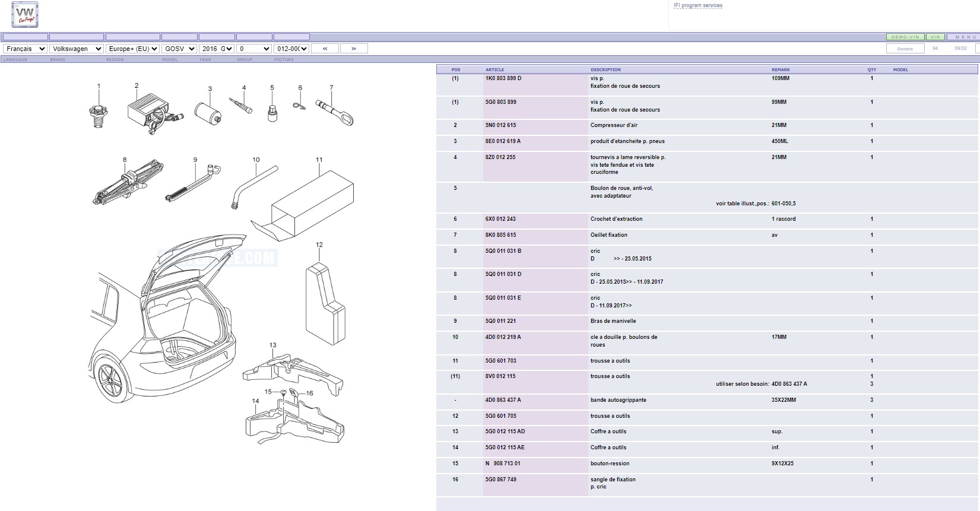Image resolution: width=980 pixels, height=511 pixels.
Task: Expand the Region dropdown showing Europe+ (EU)
Action: (132, 49)
